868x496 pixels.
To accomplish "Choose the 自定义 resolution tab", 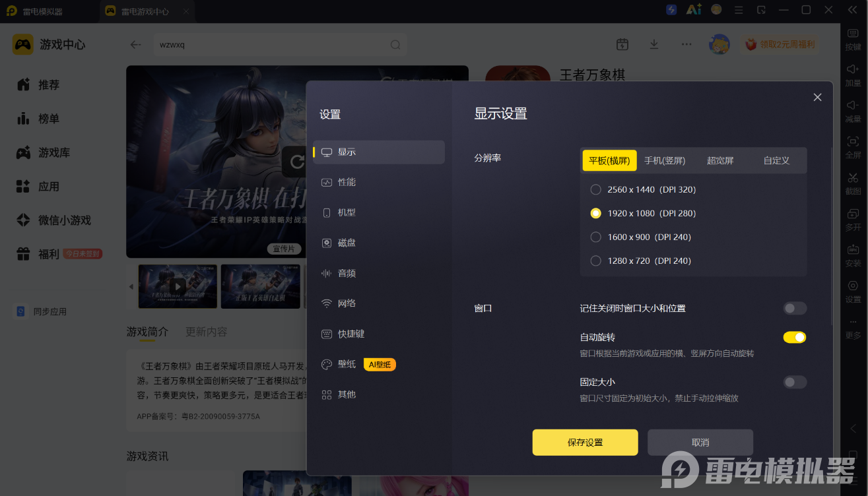I will coord(776,160).
